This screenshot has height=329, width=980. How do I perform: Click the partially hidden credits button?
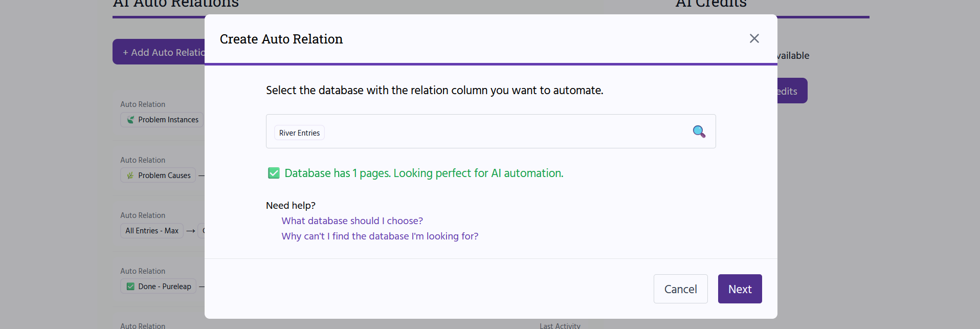[x=792, y=91]
